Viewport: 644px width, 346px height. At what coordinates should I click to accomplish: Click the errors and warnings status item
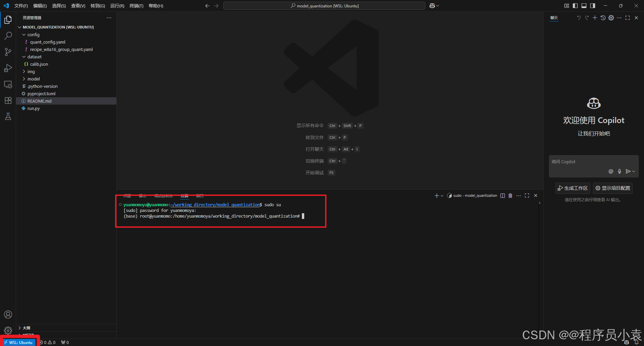point(48,342)
